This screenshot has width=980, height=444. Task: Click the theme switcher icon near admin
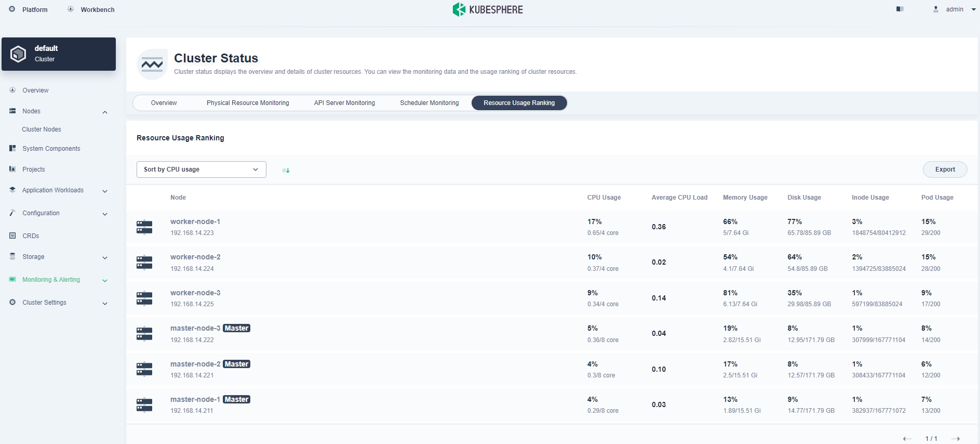coord(900,9)
